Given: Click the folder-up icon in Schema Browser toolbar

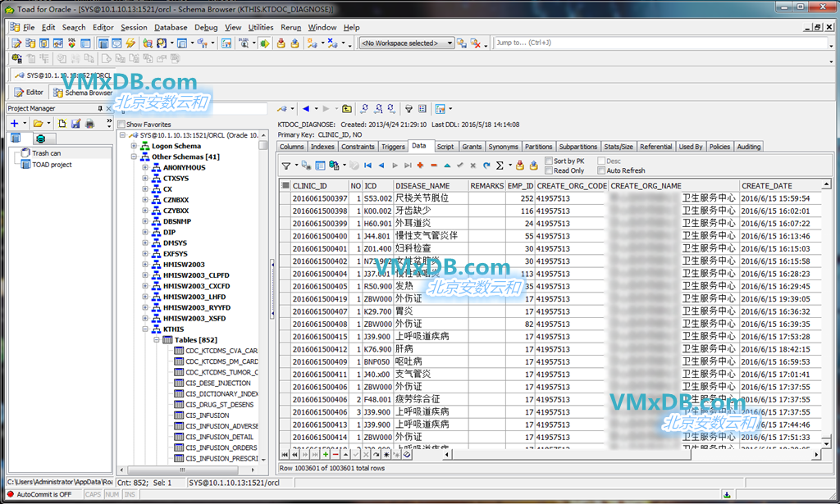Looking at the screenshot, I should [x=347, y=109].
